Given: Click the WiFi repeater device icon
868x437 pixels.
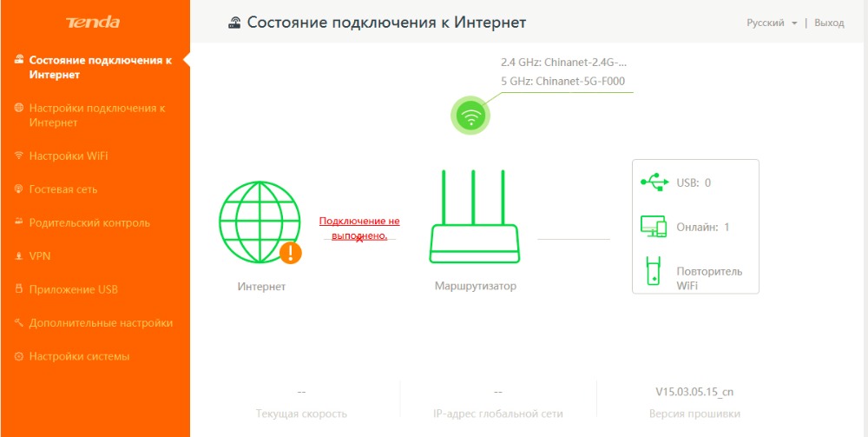Looking at the screenshot, I should [654, 271].
